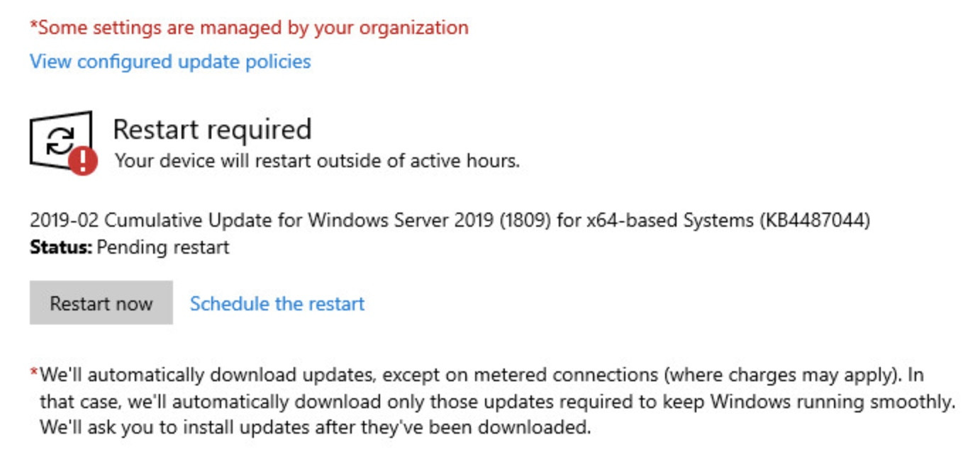This screenshot has height=462, width=980.
Task: Click the Restart required heading
Action: coord(211,129)
